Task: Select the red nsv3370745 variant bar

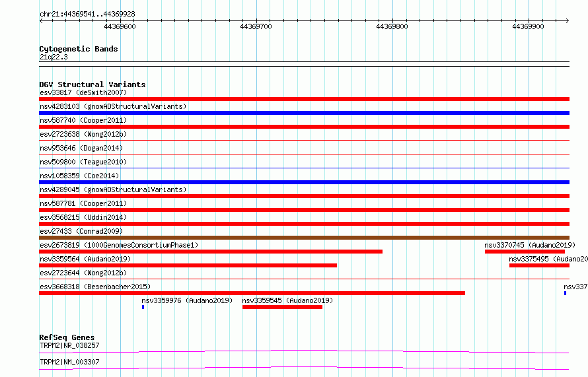Action: tap(525, 252)
